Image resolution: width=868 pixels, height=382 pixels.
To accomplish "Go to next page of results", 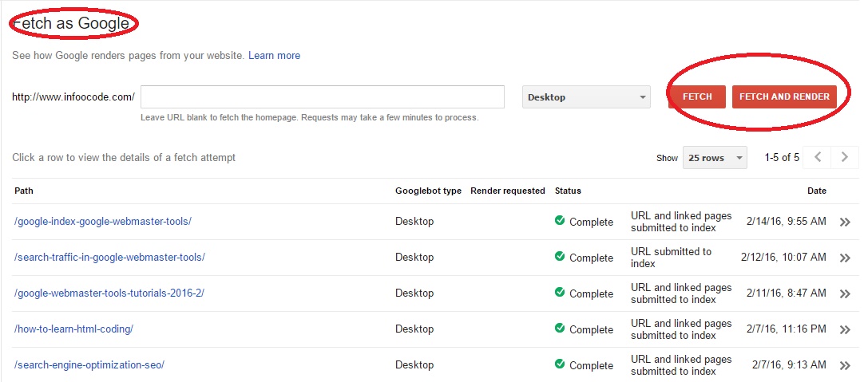I will [x=845, y=157].
